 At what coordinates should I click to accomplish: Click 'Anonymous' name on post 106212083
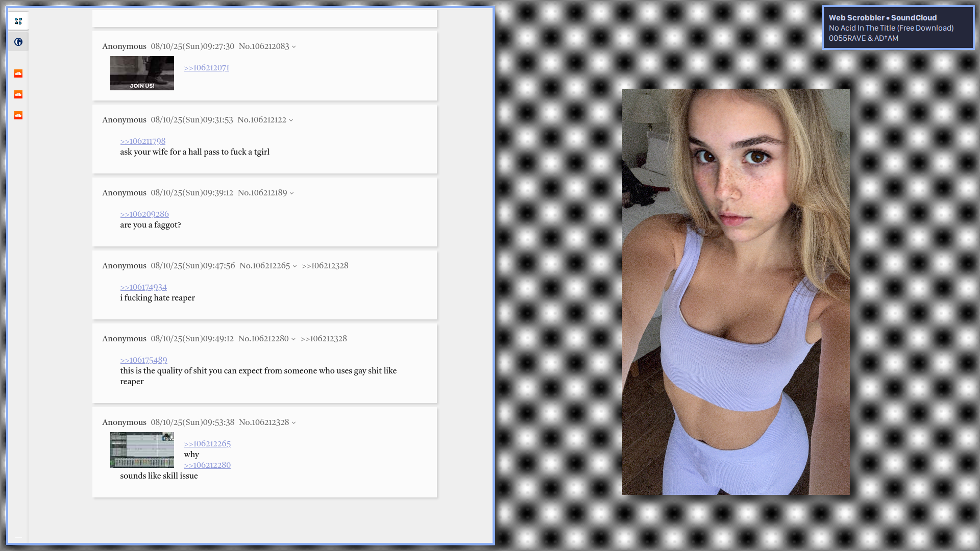point(124,46)
